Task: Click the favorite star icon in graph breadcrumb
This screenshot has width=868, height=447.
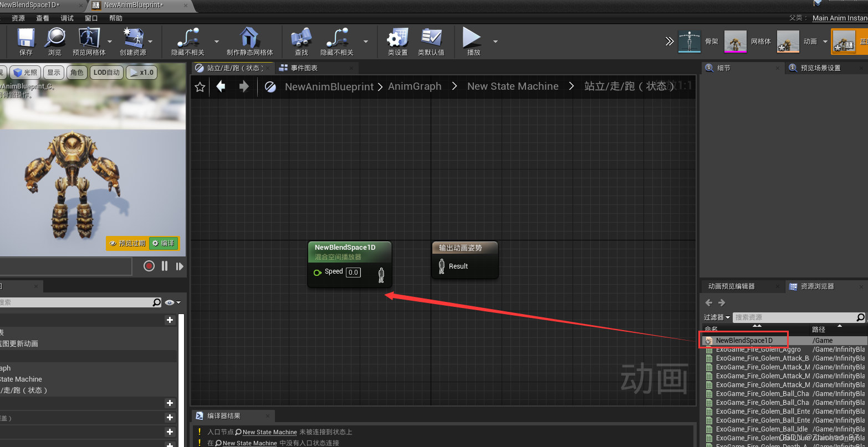Action: coord(200,87)
